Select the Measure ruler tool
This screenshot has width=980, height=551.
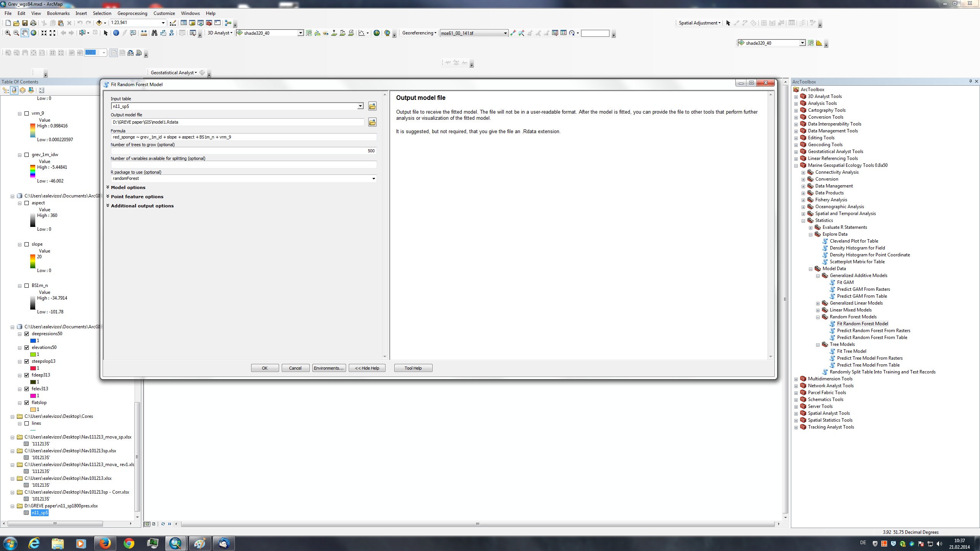pyautogui.click(x=144, y=33)
